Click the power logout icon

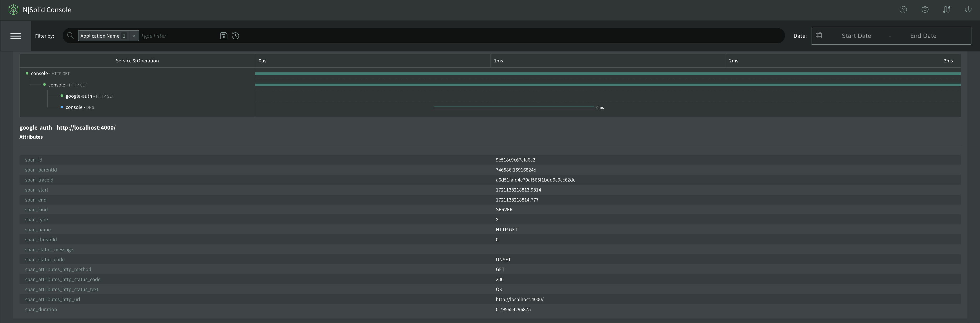click(968, 10)
